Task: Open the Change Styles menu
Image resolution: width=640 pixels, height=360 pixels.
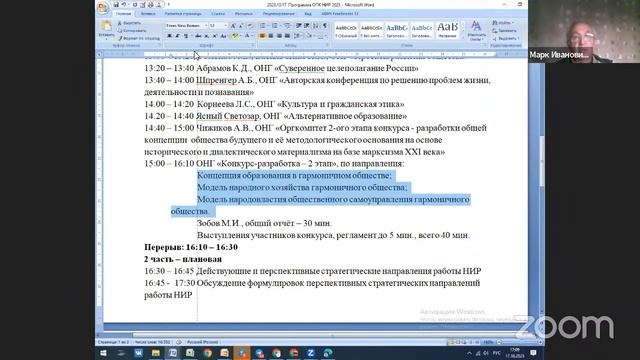Action: [476, 31]
